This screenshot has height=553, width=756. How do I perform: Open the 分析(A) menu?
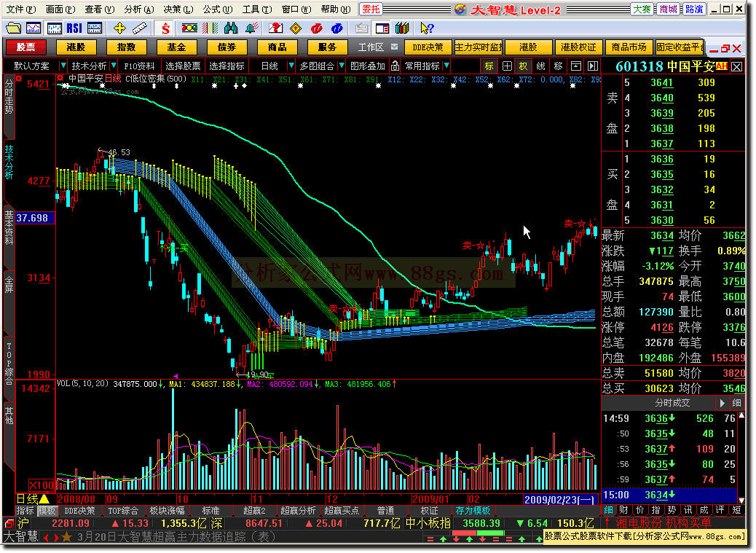click(139, 9)
